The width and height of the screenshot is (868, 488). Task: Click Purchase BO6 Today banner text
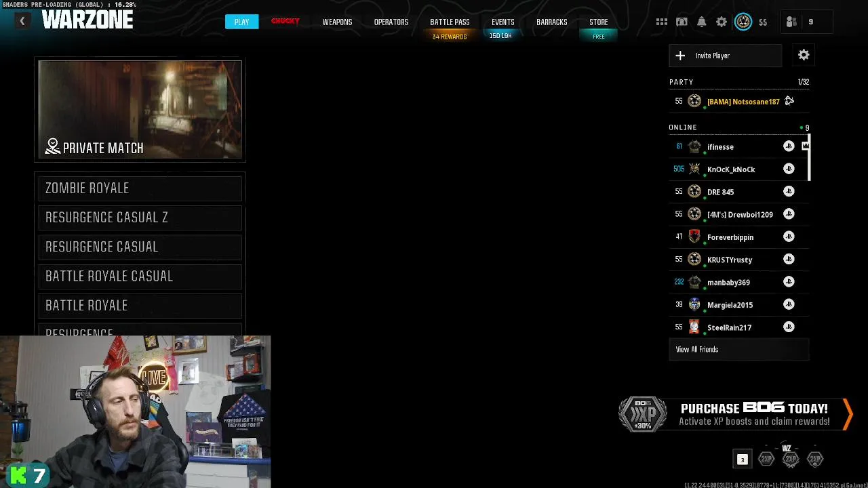754,408
